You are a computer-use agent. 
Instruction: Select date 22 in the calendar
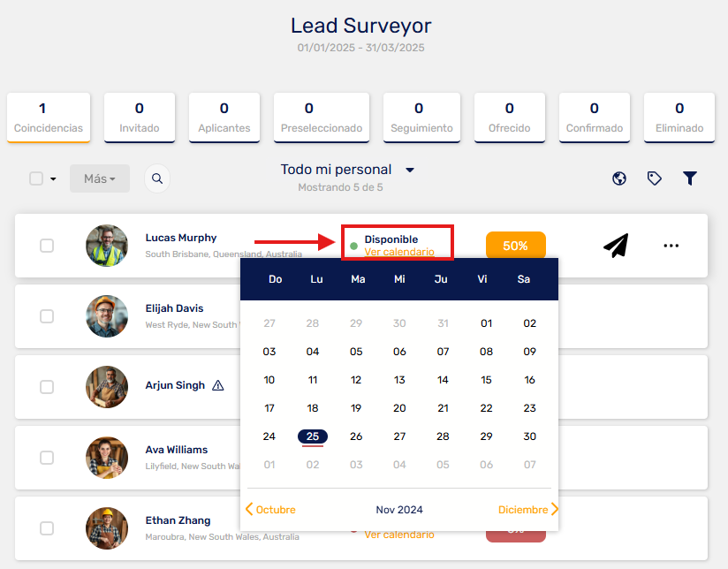tap(486, 408)
